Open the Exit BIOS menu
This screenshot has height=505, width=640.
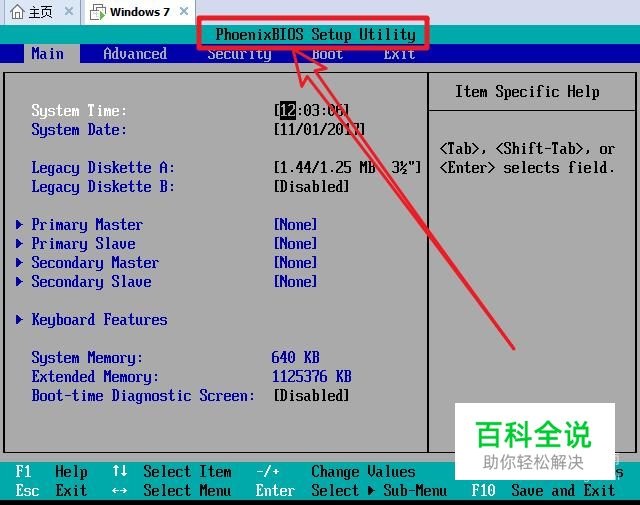(x=399, y=54)
